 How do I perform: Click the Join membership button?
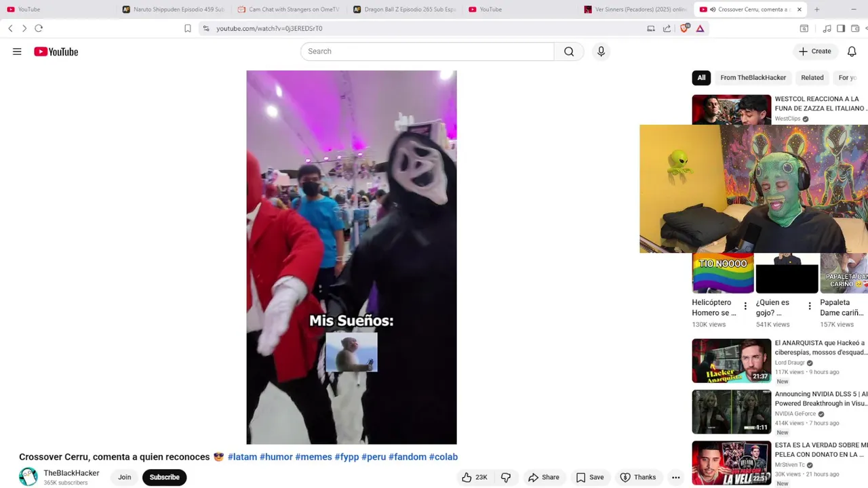125,477
